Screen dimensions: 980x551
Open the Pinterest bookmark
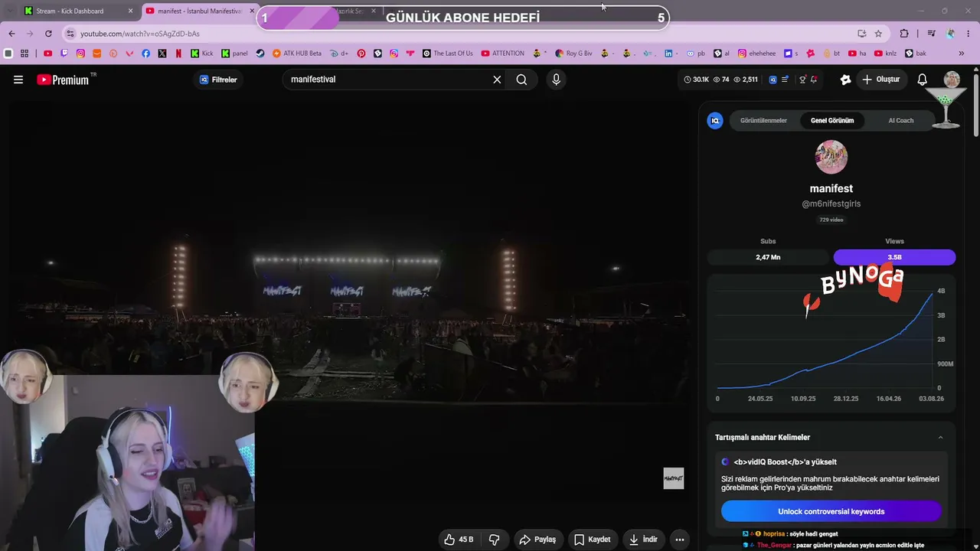361,54
